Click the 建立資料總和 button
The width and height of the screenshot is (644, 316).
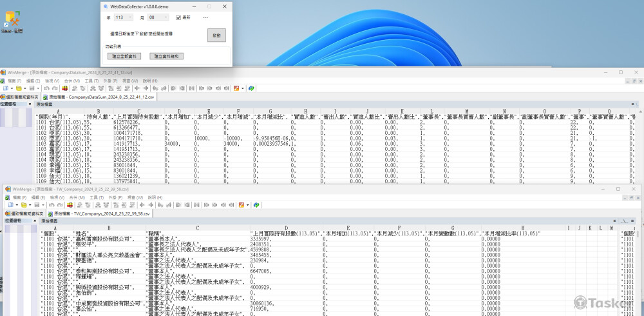[167, 56]
